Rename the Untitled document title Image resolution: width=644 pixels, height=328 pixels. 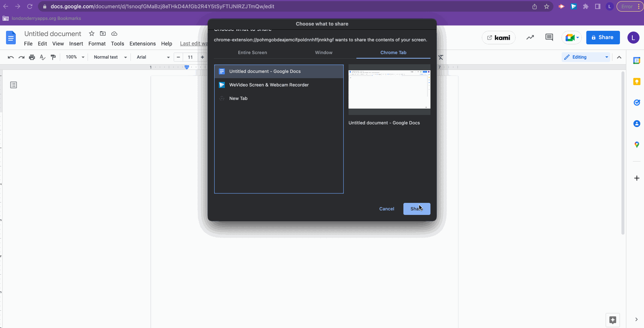pos(53,34)
